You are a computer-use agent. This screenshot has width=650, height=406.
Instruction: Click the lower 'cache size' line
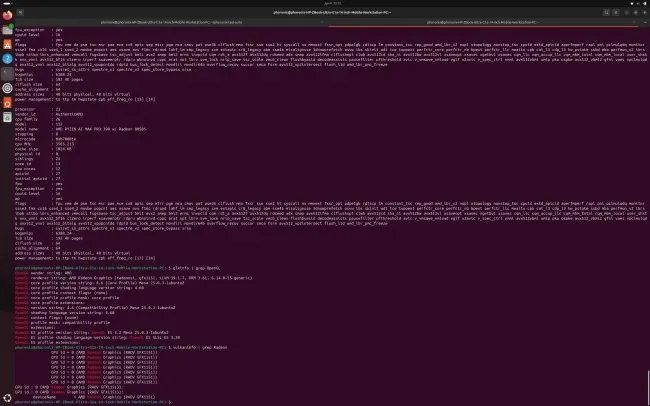(x=43, y=149)
